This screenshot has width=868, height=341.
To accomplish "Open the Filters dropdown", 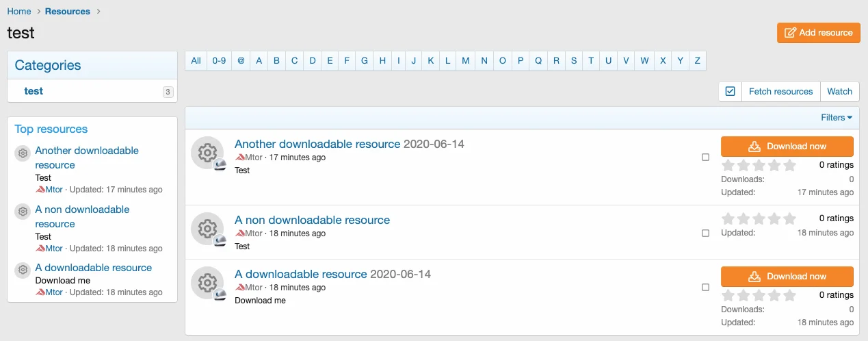I will [x=836, y=118].
